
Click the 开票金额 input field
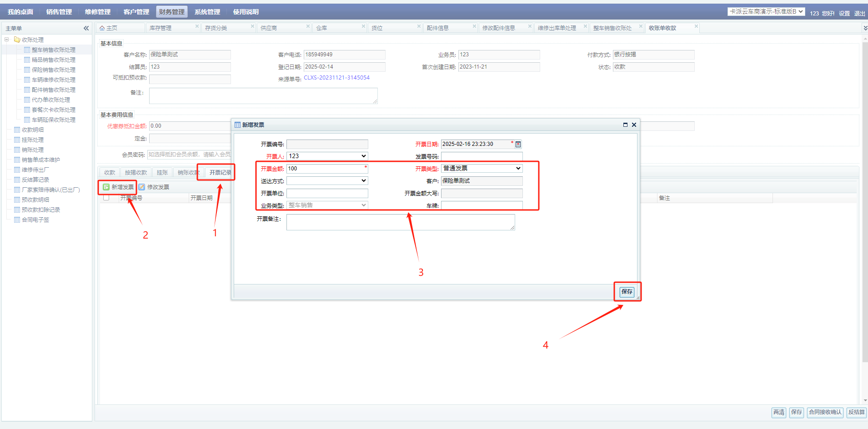[x=326, y=169]
